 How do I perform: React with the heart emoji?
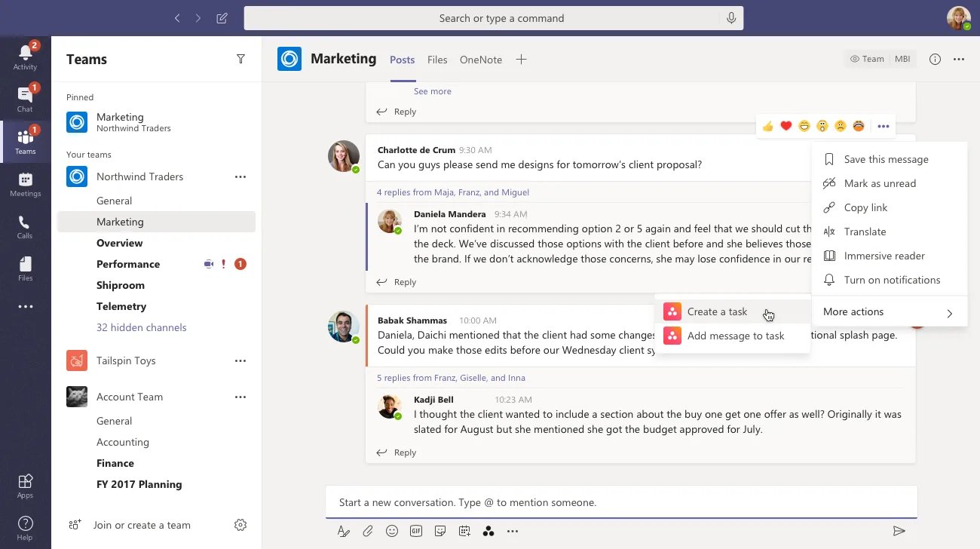pyautogui.click(x=786, y=126)
